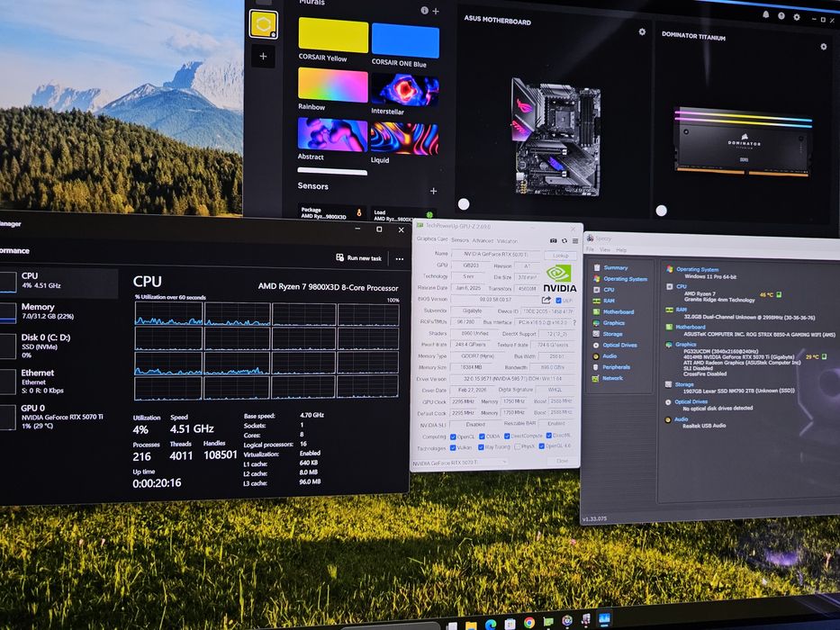Click the BIOS export share icon in GPU-Z

pos(546,300)
